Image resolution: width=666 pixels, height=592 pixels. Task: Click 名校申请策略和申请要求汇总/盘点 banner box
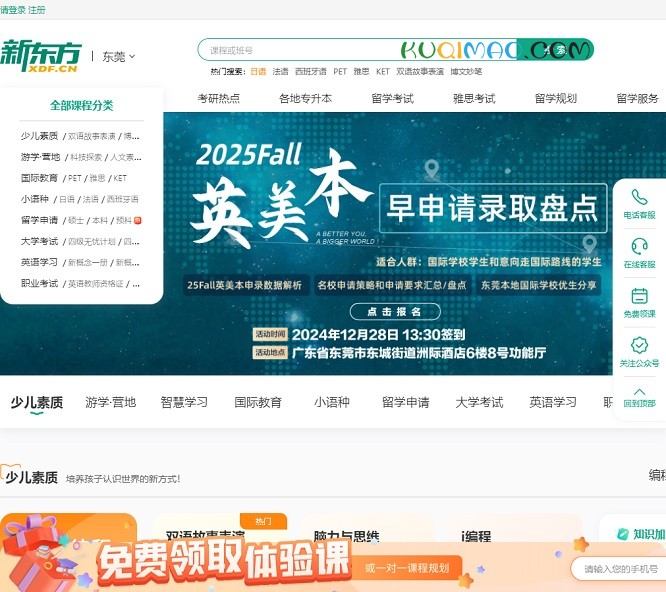(392, 285)
